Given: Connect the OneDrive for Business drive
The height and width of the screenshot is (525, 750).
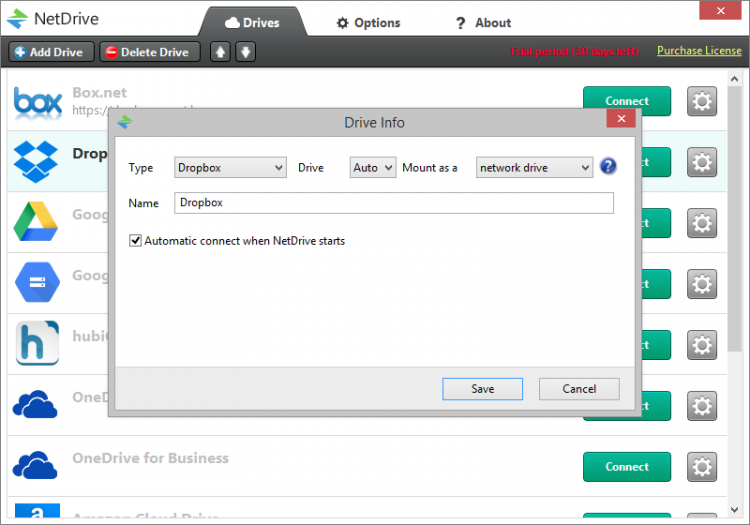Looking at the screenshot, I should tap(627, 467).
